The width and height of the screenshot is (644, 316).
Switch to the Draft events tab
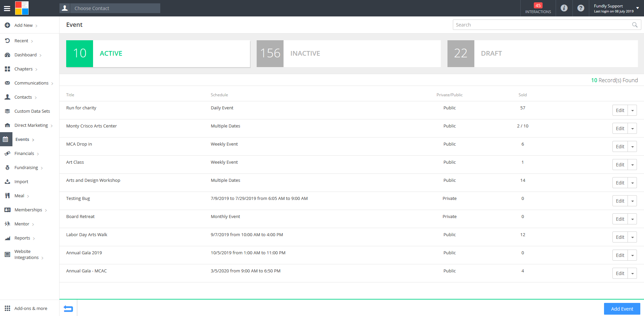click(543, 54)
